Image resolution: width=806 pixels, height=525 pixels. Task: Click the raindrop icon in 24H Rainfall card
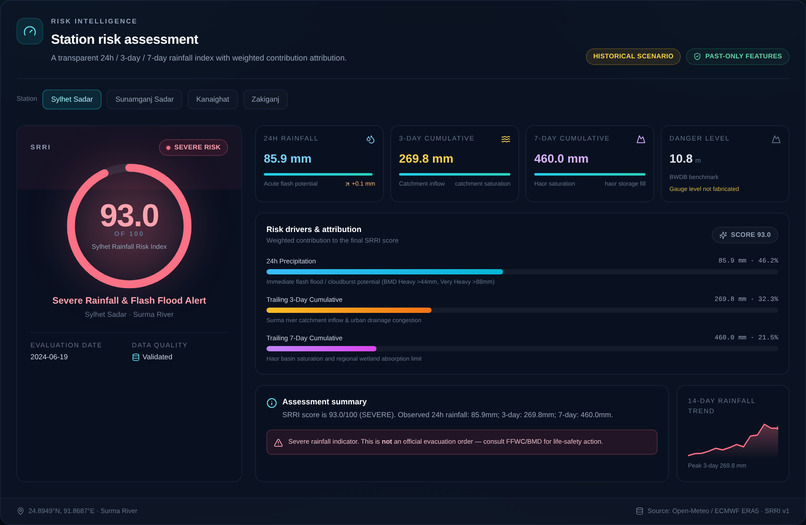[x=370, y=139]
